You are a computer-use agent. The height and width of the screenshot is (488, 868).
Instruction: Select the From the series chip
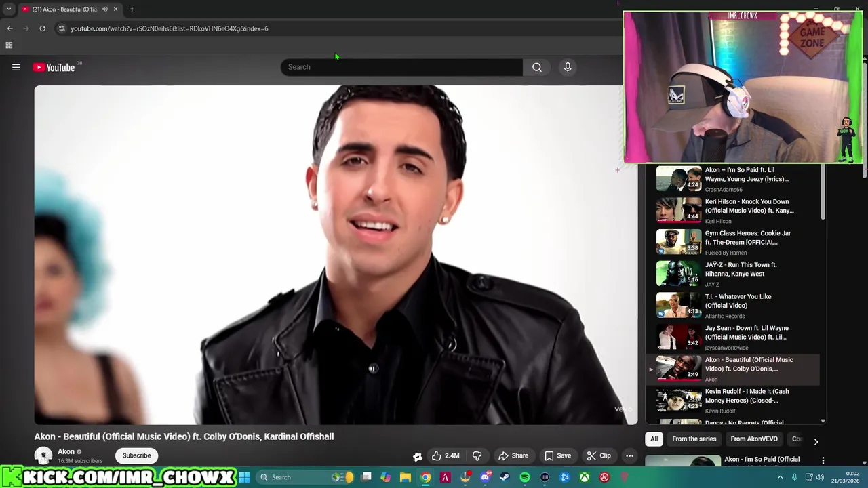tap(694, 439)
